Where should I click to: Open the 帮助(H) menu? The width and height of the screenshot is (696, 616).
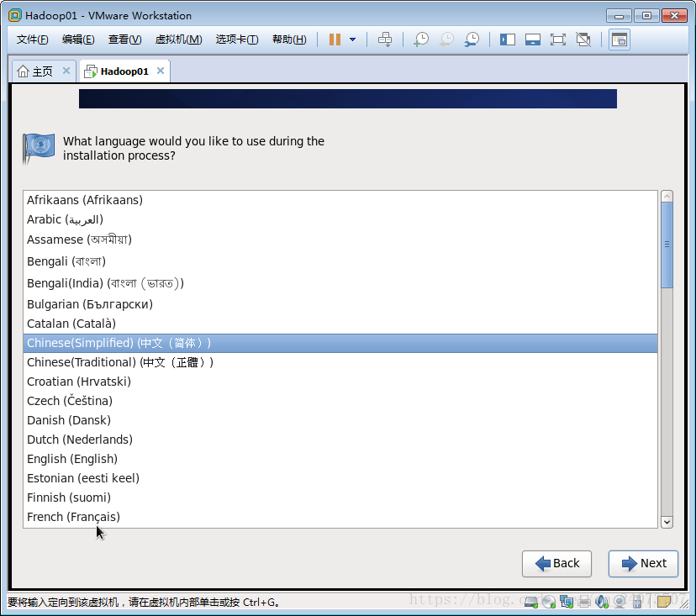(x=289, y=39)
